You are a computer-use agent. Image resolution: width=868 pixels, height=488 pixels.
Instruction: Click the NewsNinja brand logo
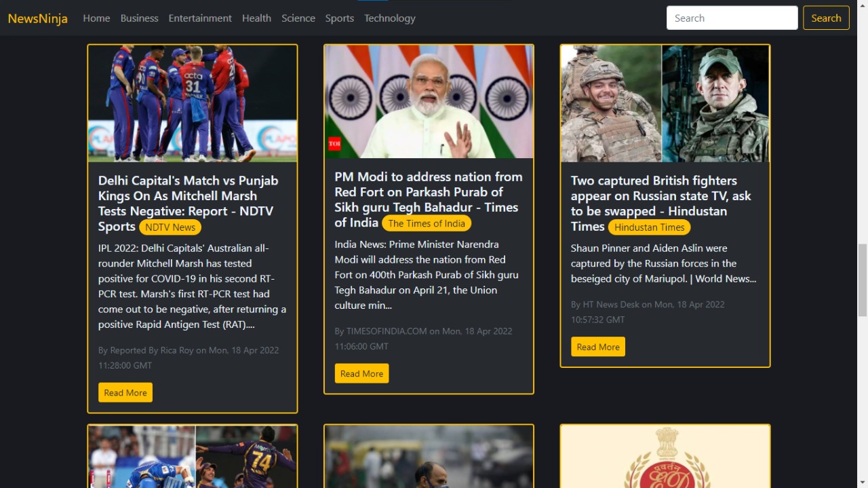(37, 18)
